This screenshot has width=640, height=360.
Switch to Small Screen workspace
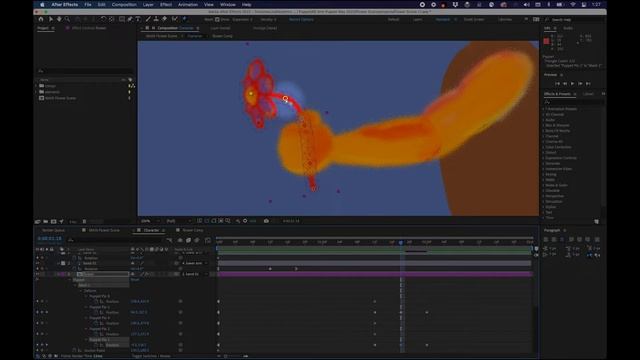474,19
